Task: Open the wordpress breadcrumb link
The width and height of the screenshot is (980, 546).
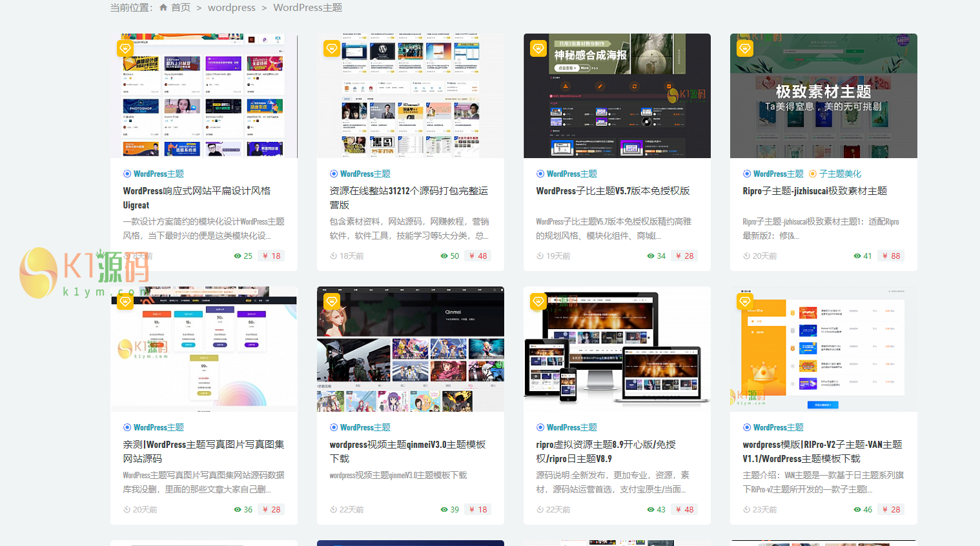Action: coord(231,8)
